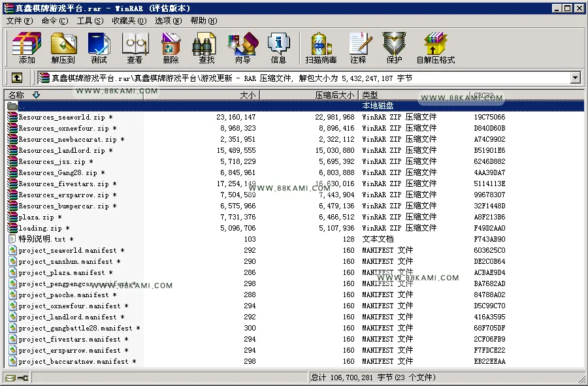Select the plaza.zip archive icon
The height and width of the screenshot is (386, 588).
tap(12, 217)
